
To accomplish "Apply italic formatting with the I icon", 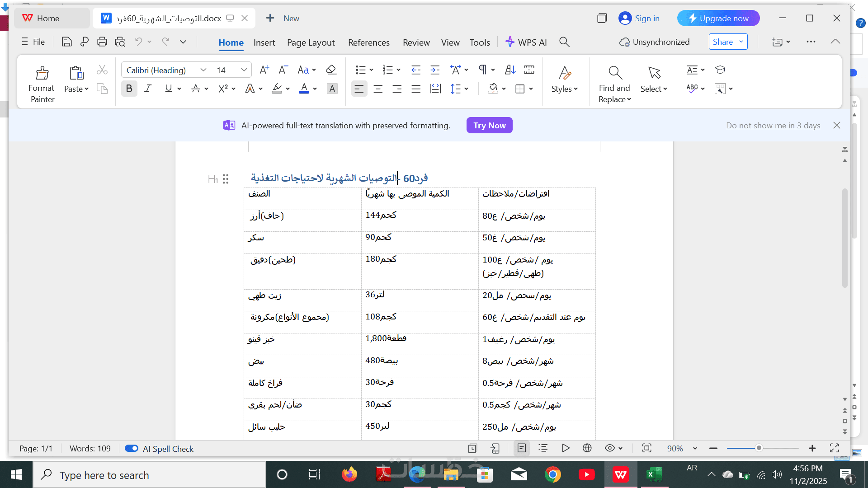I will [x=148, y=89].
